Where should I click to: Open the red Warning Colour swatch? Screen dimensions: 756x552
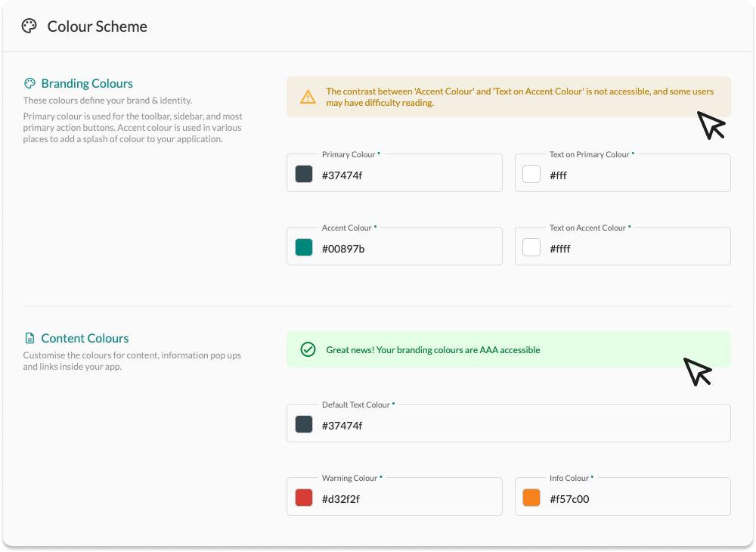coord(304,498)
